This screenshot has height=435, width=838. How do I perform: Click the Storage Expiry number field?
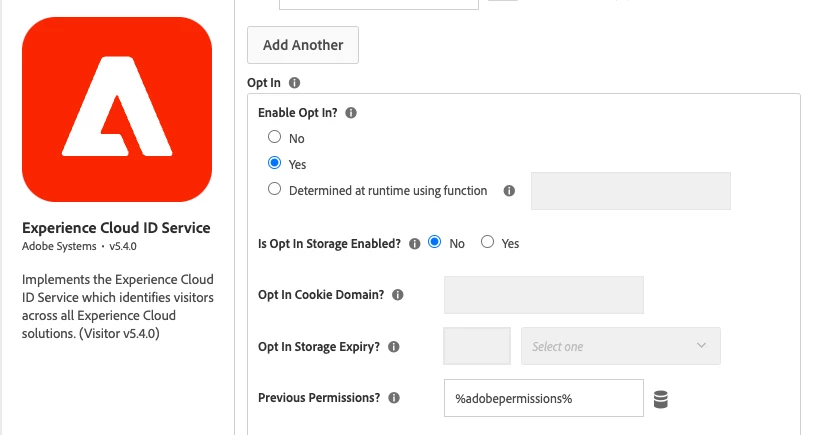[x=476, y=346]
